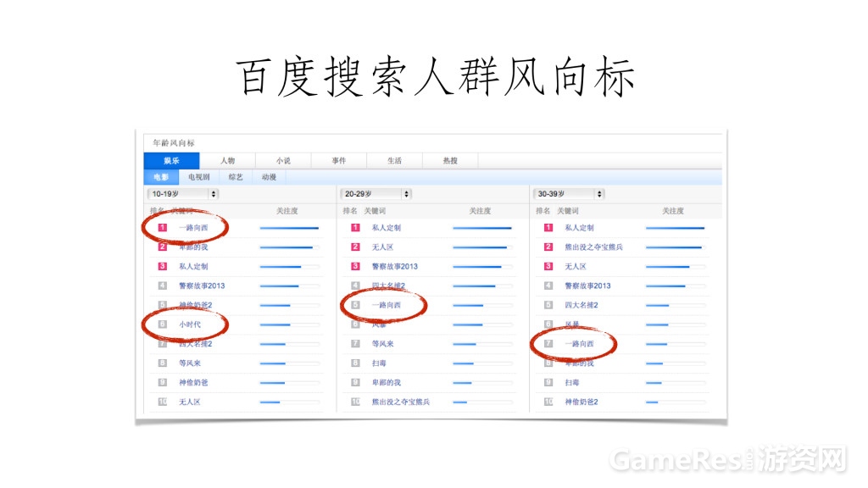The height and width of the screenshot is (488, 868).
Task: Switch to the 娱乐 tab
Action: 171,160
